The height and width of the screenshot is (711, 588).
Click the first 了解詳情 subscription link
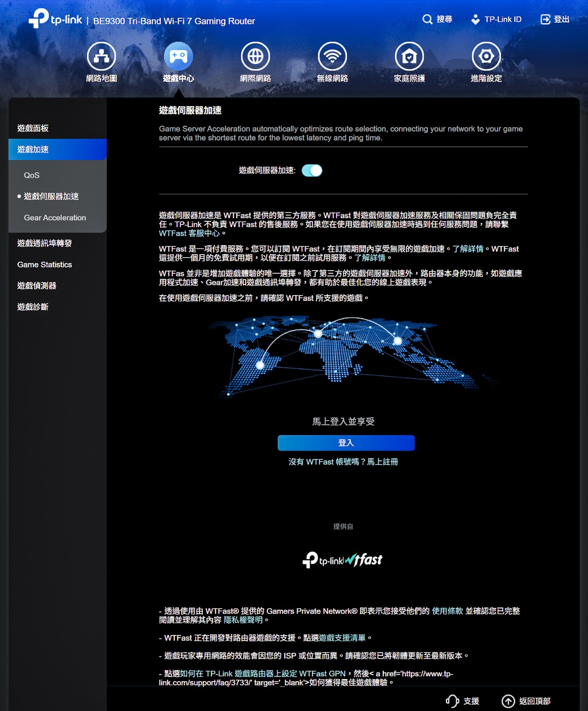click(x=468, y=249)
